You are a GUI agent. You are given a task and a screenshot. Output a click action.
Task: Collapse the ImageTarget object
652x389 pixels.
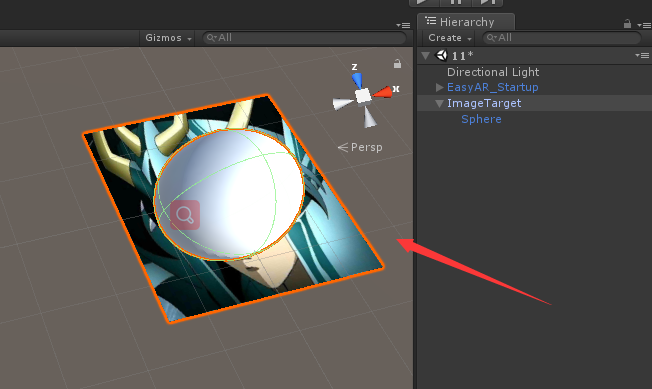(x=440, y=103)
